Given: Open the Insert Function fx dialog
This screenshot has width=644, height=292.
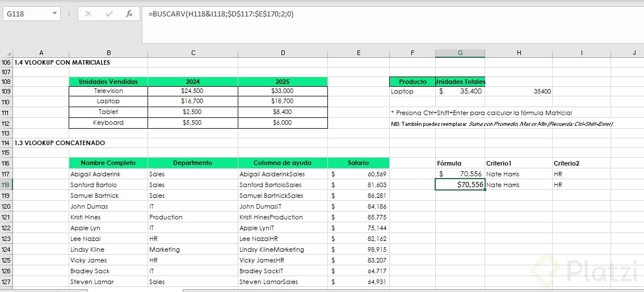Looking at the screenshot, I should click(129, 14).
